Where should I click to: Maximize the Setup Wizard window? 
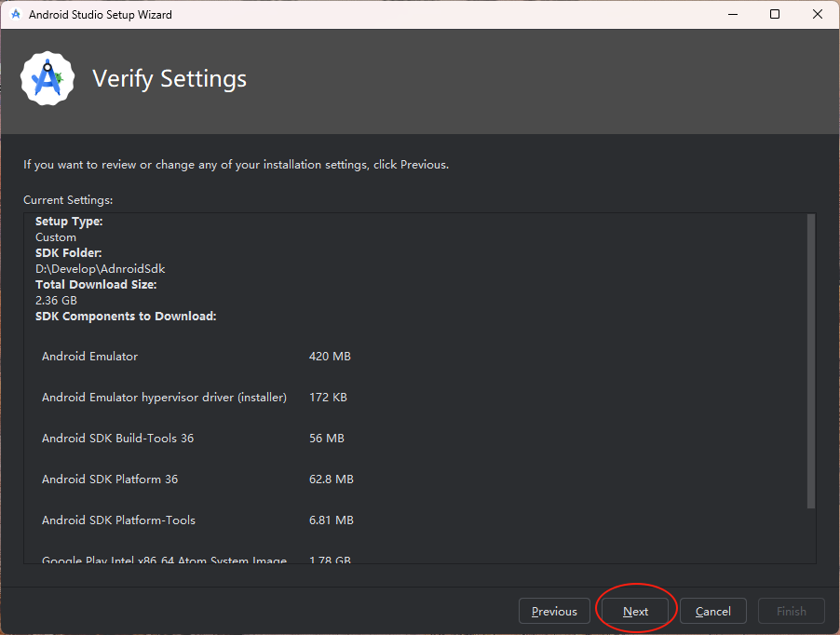click(775, 15)
